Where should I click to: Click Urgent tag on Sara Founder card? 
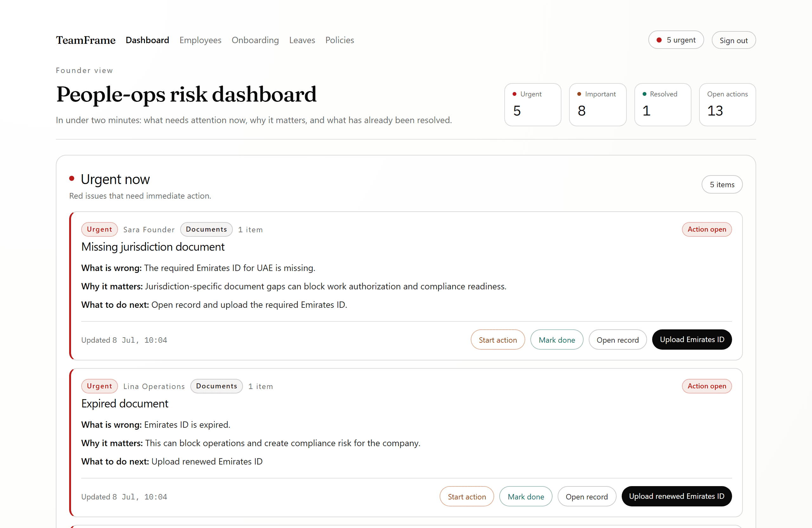tap(99, 229)
